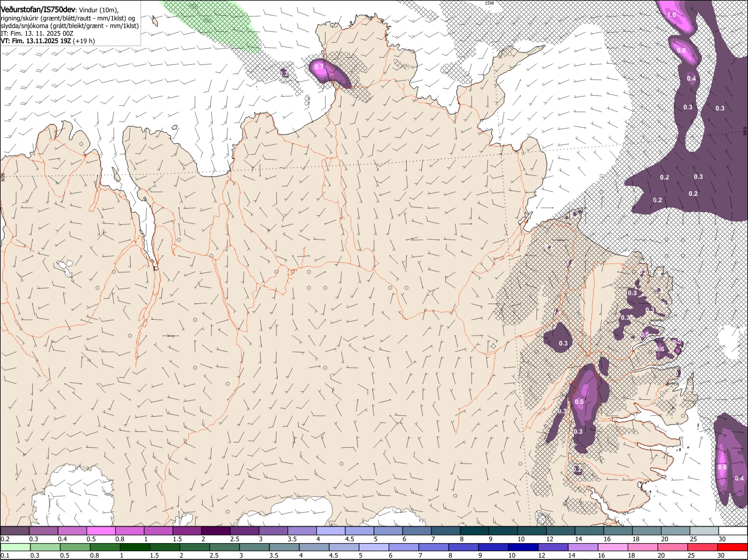This screenshot has height=560, width=748.
Task: Pick the upper legend swatch starting at 1
Action: pyautogui.click(x=158, y=531)
